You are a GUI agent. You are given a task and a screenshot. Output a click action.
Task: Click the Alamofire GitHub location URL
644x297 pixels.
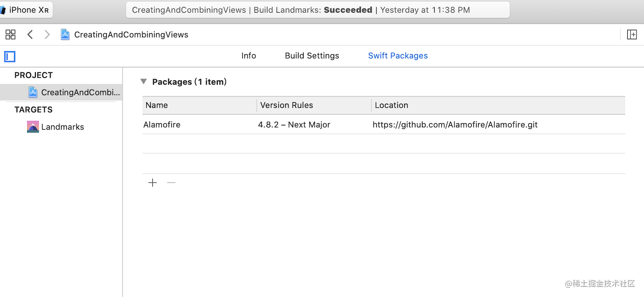click(455, 124)
